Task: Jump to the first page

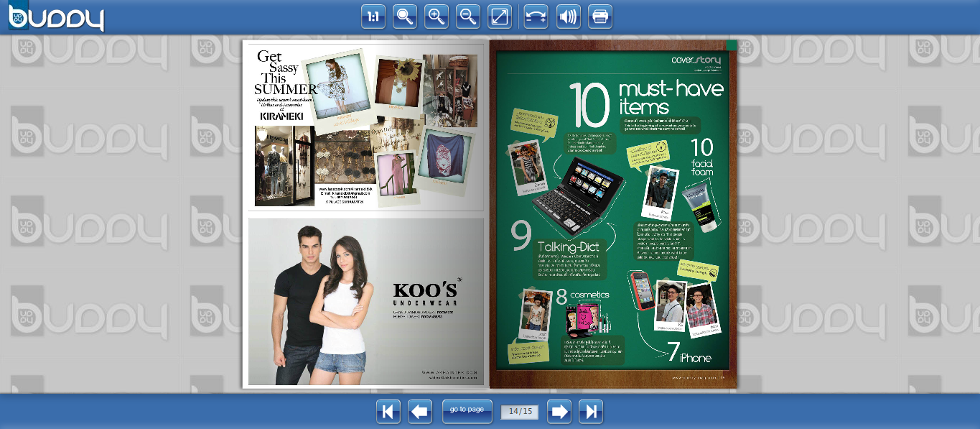Action: point(388,412)
